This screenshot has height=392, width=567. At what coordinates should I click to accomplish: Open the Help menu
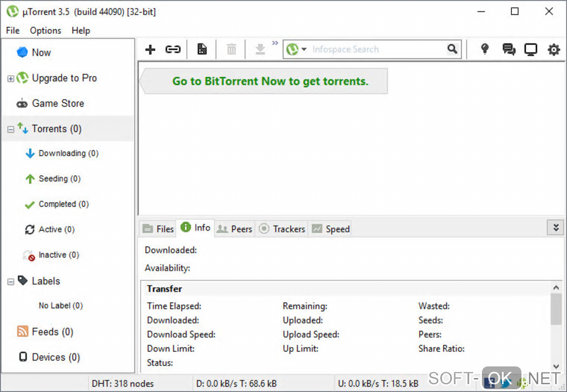81,31
